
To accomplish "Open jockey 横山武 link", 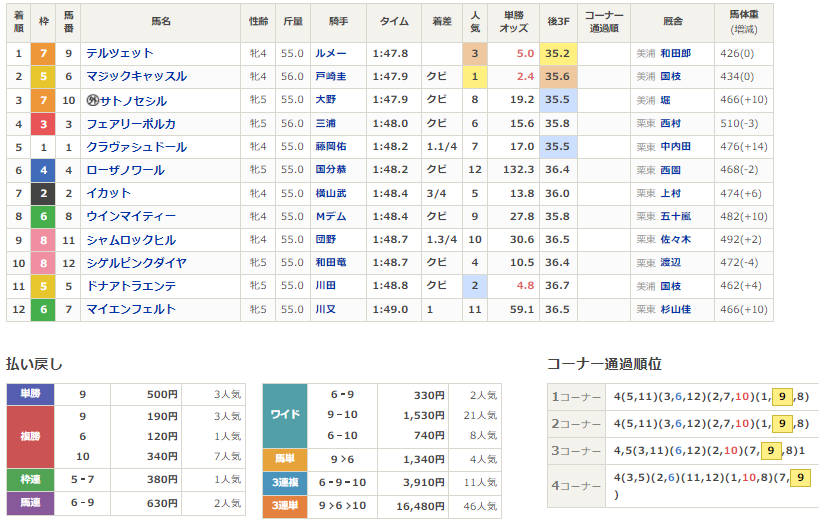I will pyautogui.click(x=331, y=193).
